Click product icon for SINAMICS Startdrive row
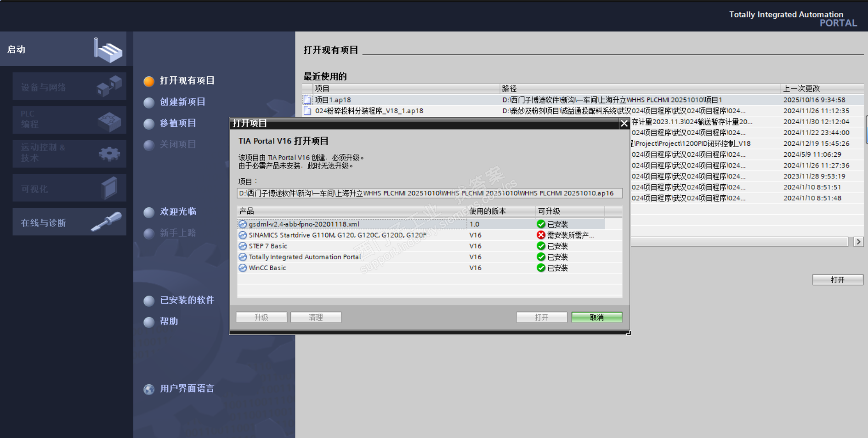Image resolution: width=868 pixels, height=438 pixels. point(243,235)
